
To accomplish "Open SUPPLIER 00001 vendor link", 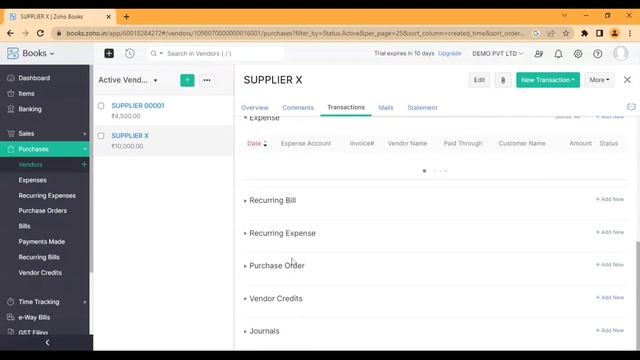I will click(138, 106).
